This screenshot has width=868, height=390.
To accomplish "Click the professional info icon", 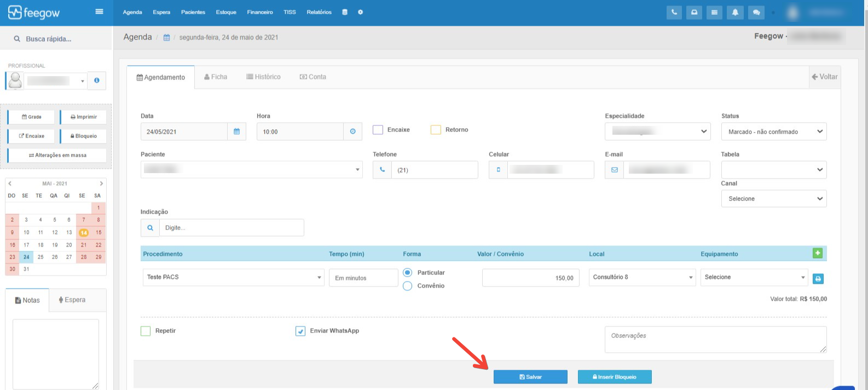I will point(97,81).
